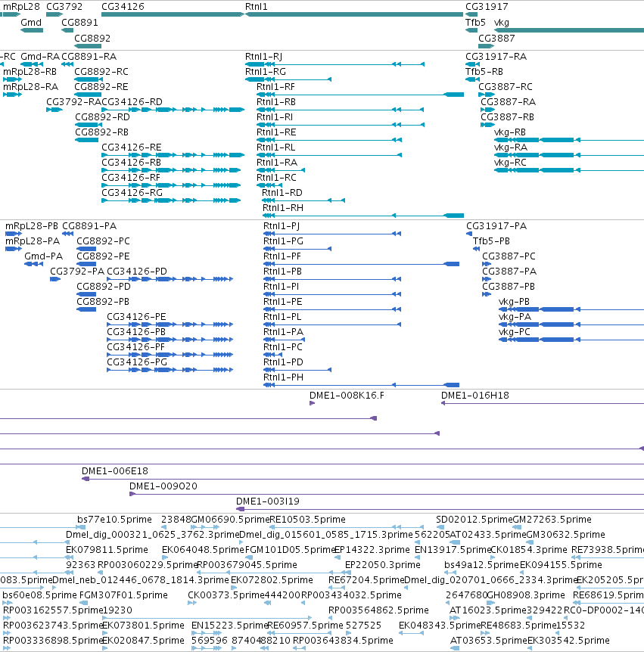
Task: Click the CG34126 gene label
Action: tap(123, 7)
